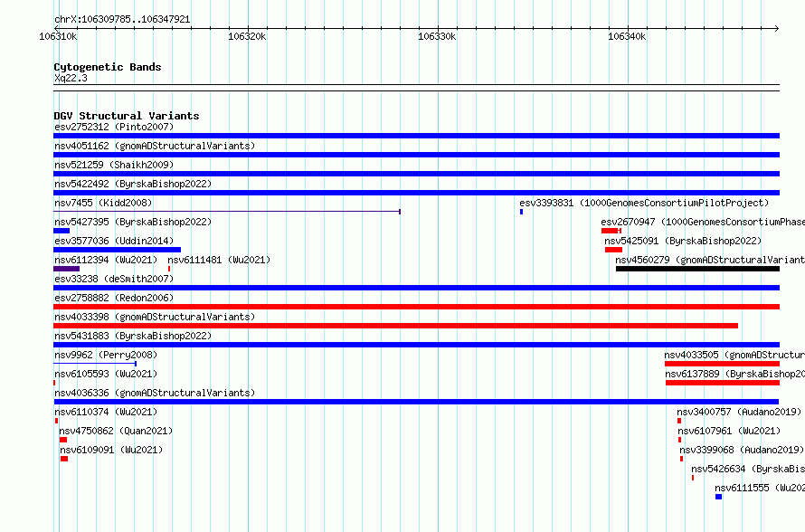Open nsv6107961 (Wu2021) label
This screenshot has height=532, width=805.
coord(729,431)
